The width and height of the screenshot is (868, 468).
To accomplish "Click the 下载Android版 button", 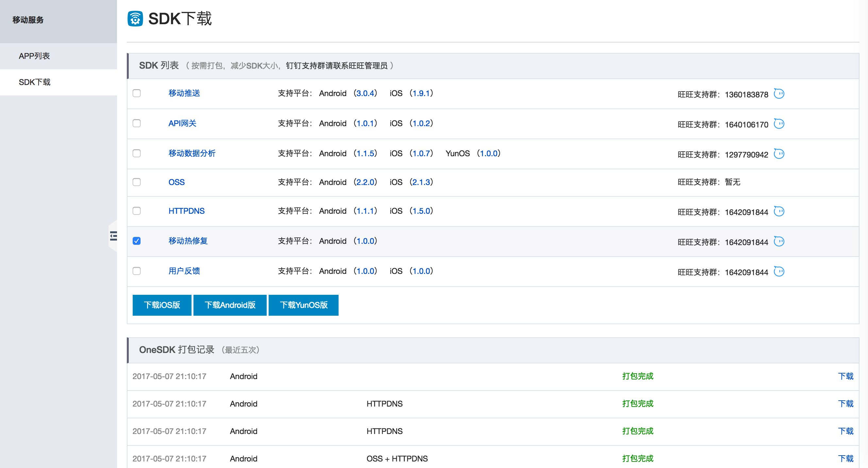I will tap(230, 305).
